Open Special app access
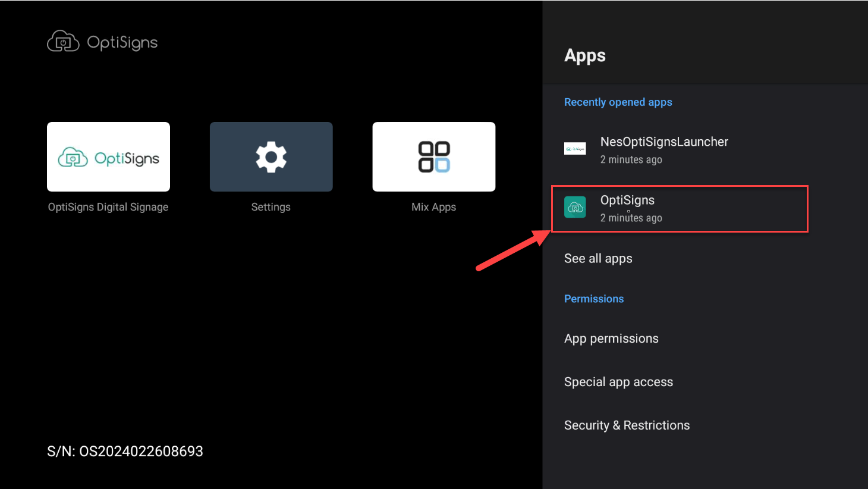The height and width of the screenshot is (489, 868). (x=705, y=382)
